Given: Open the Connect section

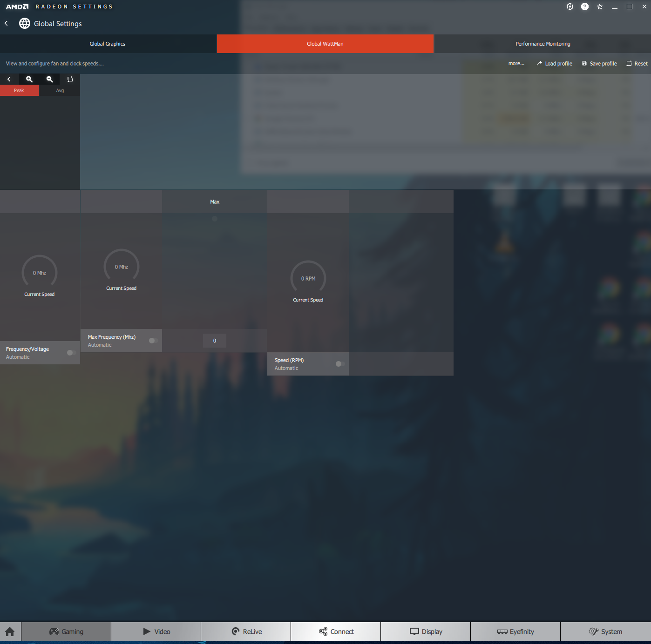Looking at the screenshot, I should pyautogui.click(x=336, y=631).
